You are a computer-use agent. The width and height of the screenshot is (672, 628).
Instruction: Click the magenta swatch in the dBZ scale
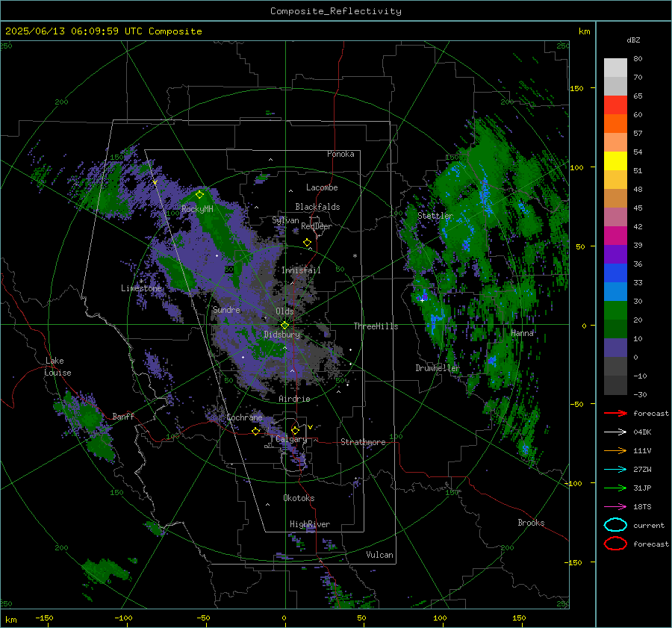(615, 235)
